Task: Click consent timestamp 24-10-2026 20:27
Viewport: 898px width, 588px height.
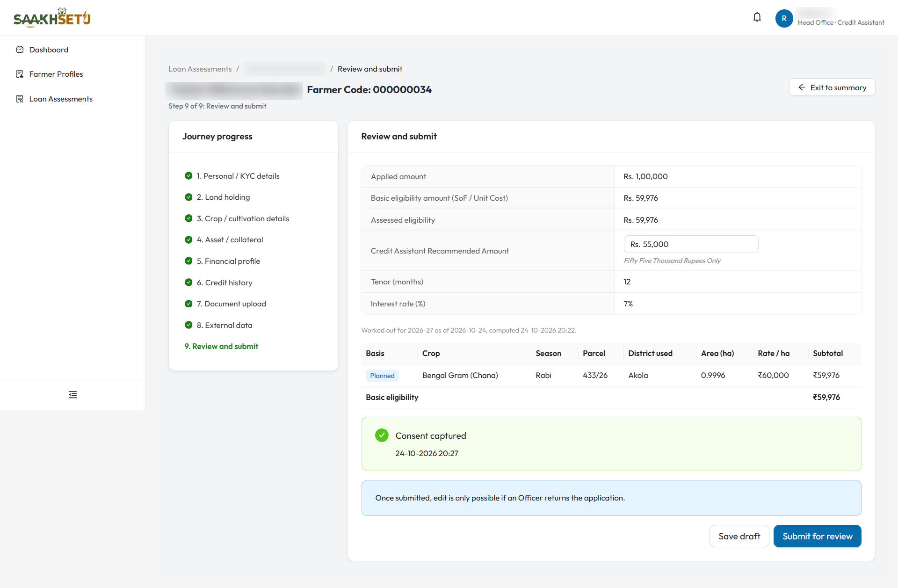Action: [x=427, y=453]
